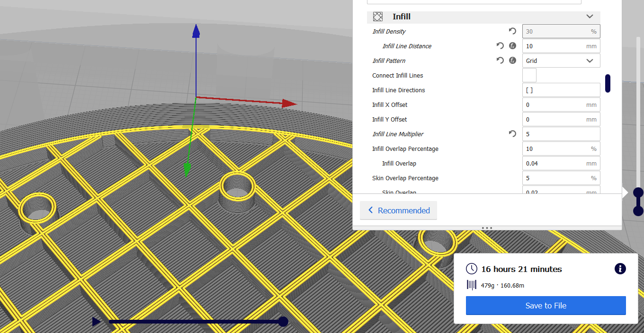Click the Skin Overlap Percentage label

pos(405,178)
